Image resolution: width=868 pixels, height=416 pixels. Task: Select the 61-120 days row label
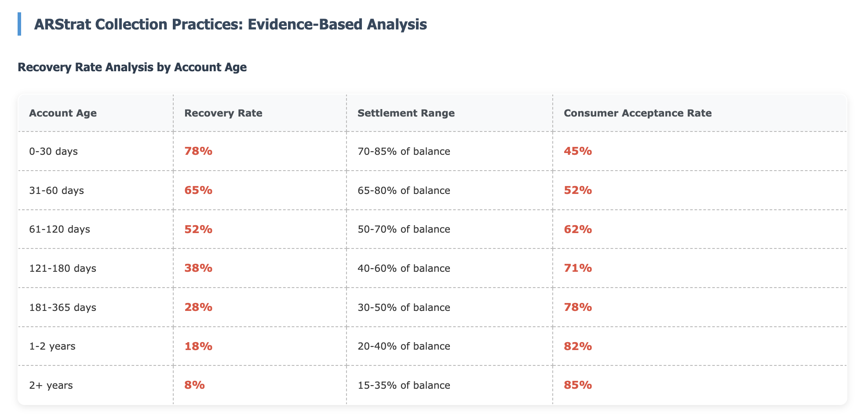click(59, 229)
